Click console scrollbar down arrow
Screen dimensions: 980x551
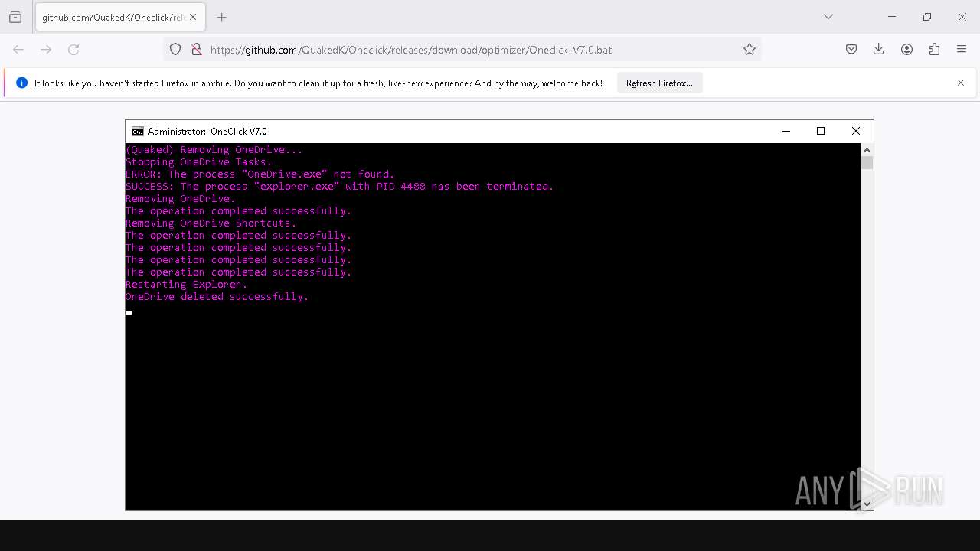tap(867, 504)
